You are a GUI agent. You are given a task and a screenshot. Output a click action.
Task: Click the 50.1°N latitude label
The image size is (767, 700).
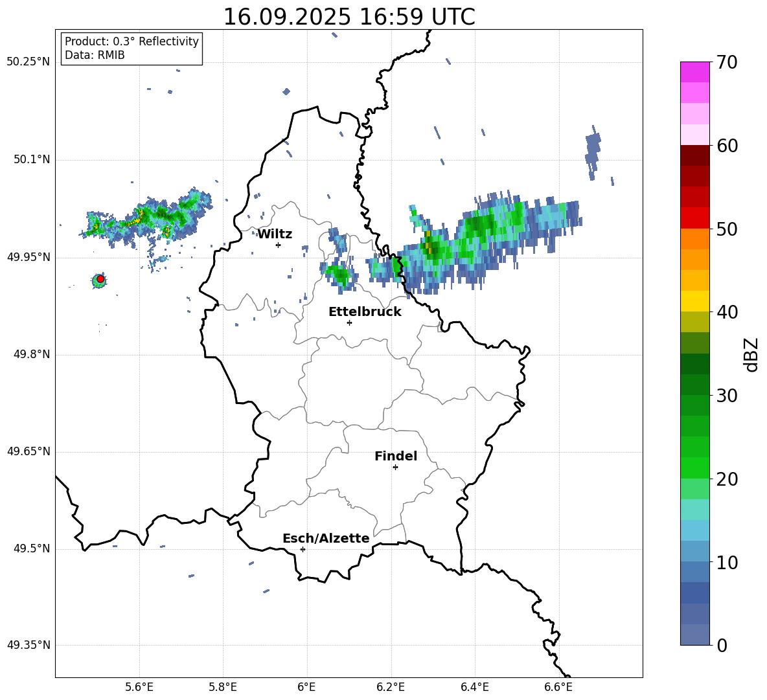click(31, 160)
